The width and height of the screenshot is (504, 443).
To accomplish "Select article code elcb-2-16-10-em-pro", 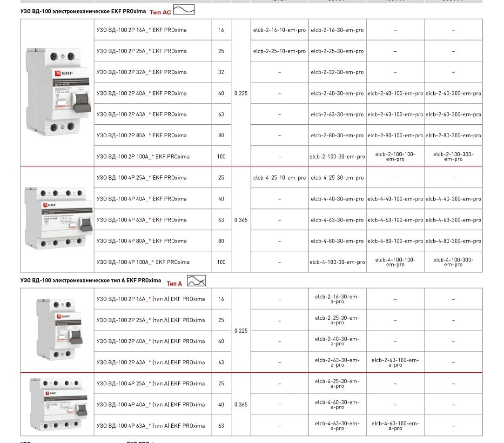I will pyautogui.click(x=279, y=30).
